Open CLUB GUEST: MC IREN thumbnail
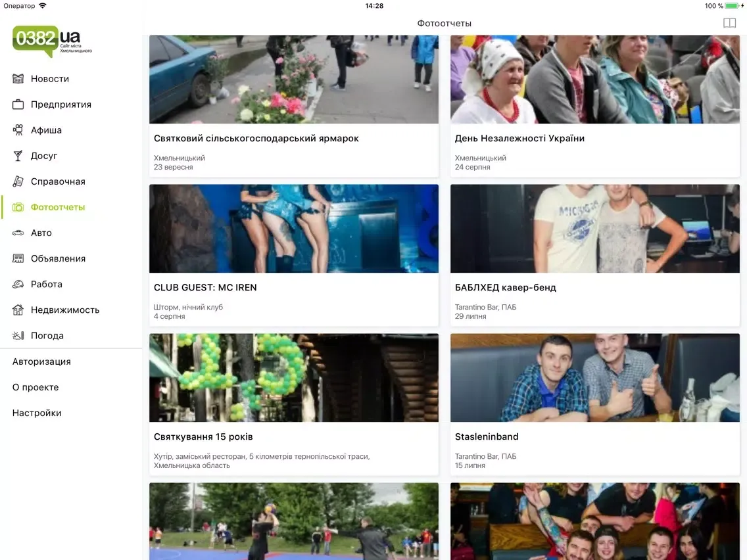The image size is (747, 560). click(293, 229)
